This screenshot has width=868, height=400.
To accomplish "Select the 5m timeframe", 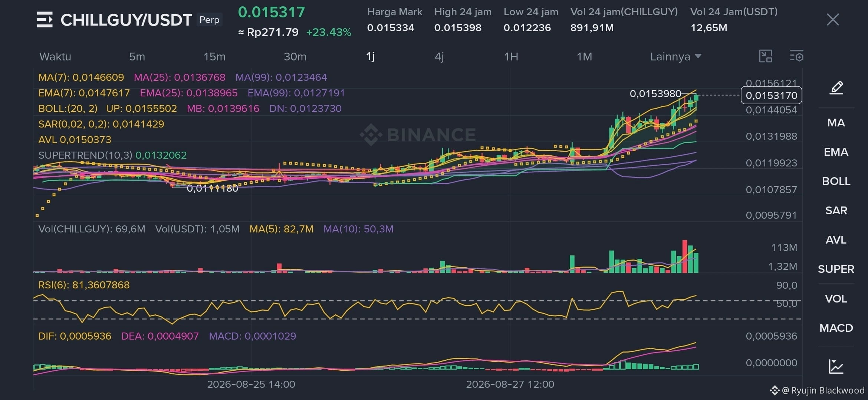I will tap(137, 57).
